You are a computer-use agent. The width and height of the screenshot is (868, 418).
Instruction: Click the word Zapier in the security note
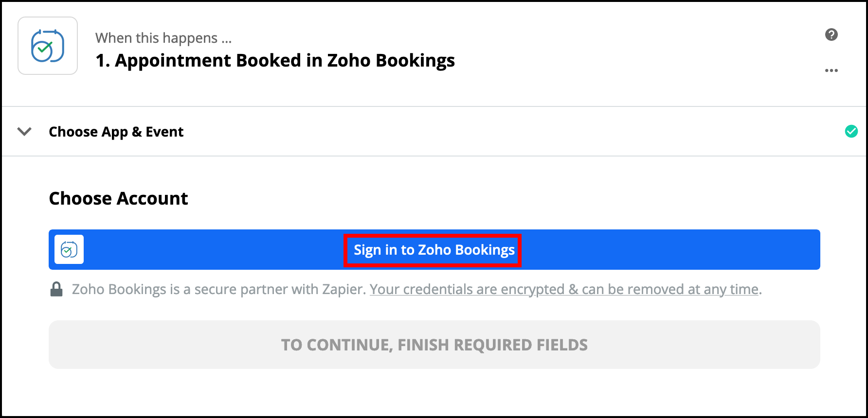coord(343,289)
